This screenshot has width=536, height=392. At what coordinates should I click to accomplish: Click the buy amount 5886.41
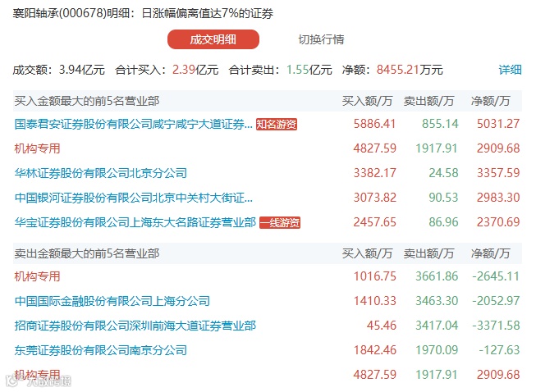pyautogui.click(x=374, y=124)
